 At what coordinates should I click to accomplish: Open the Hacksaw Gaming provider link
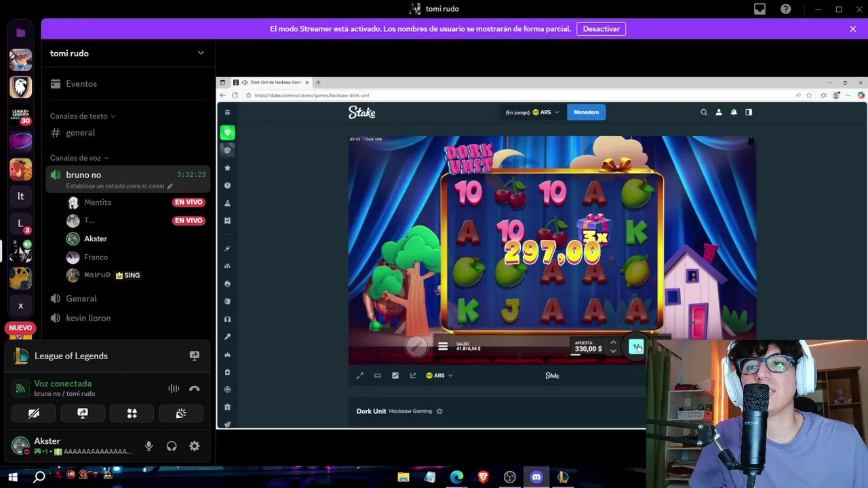411,411
